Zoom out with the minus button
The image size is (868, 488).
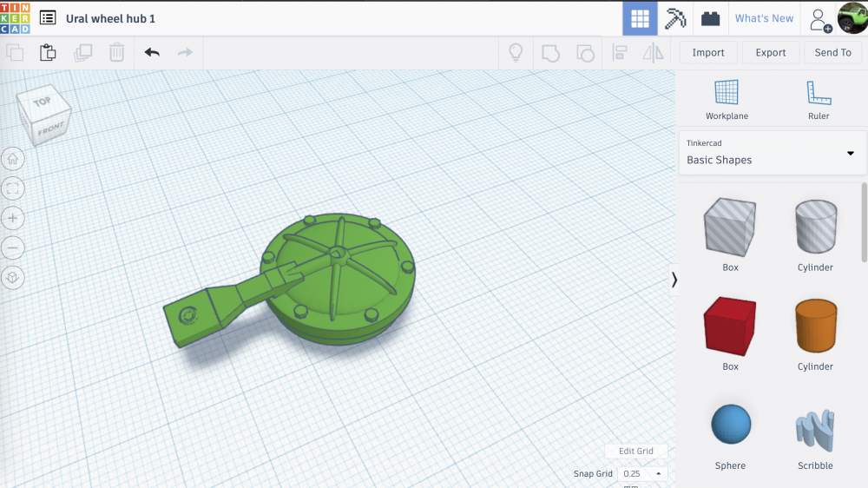[13, 247]
